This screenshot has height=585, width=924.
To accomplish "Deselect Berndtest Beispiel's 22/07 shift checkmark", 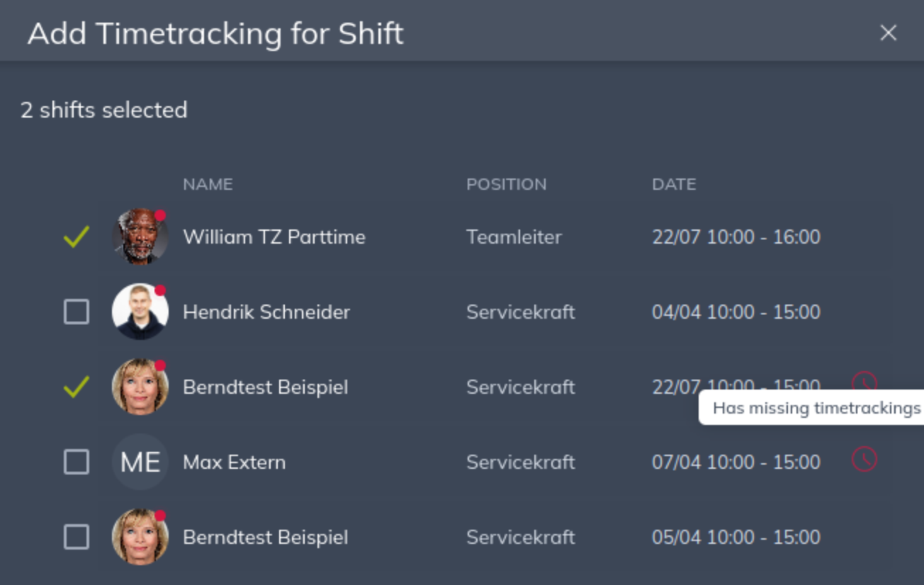I will pyautogui.click(x=77, y=387).
